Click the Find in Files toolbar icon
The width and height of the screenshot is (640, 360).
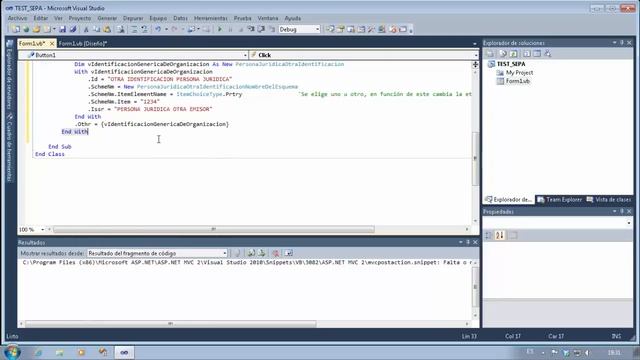point(121,29)
